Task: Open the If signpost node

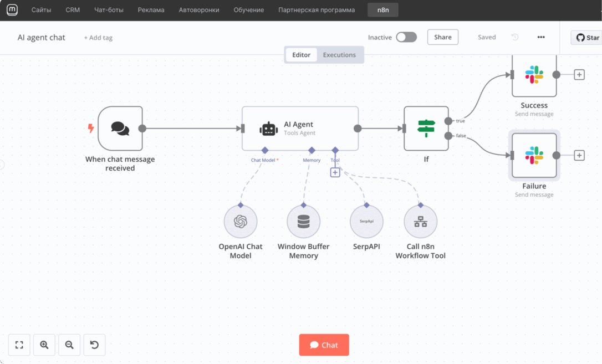Action: (x=426, y=129)
